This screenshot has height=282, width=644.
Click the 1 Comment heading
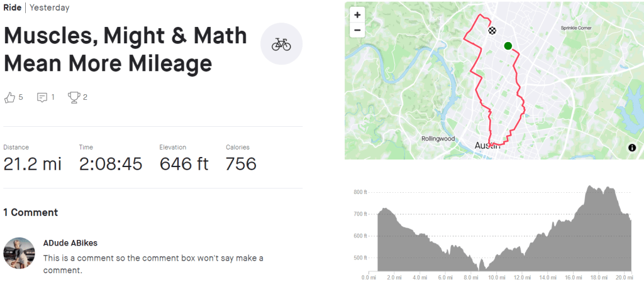(x=30, y=212)
